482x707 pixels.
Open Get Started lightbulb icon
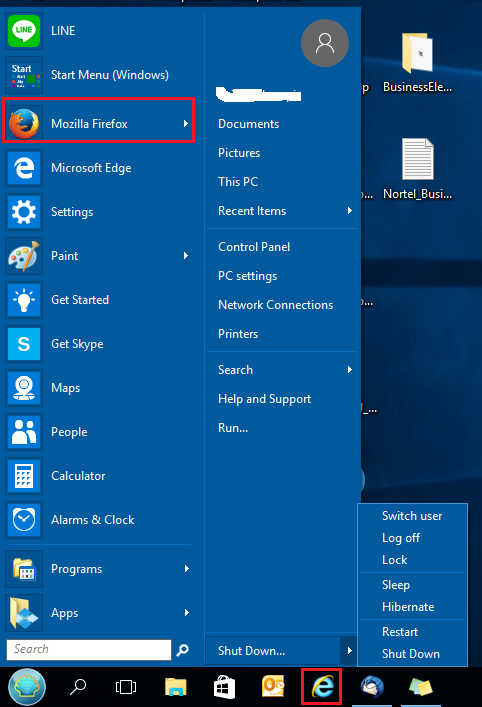(24, 300)
